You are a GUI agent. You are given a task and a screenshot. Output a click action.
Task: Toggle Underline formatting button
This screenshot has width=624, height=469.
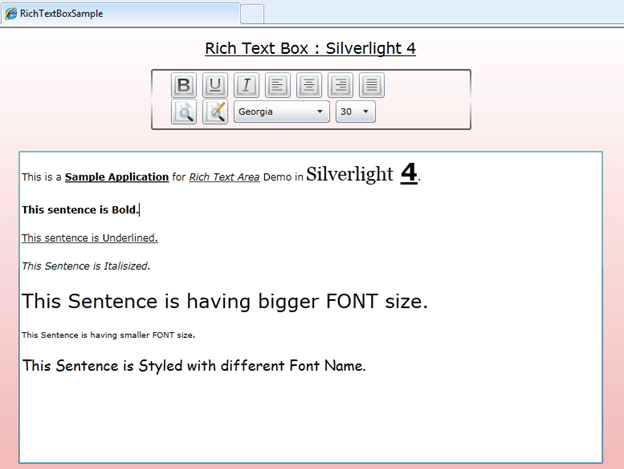pos(215,85)
